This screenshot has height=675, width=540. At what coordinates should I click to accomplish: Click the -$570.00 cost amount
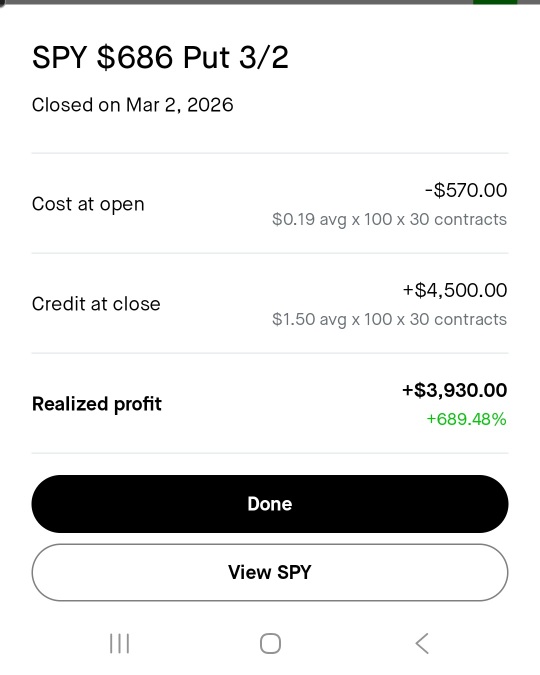[x=466, y=190]
